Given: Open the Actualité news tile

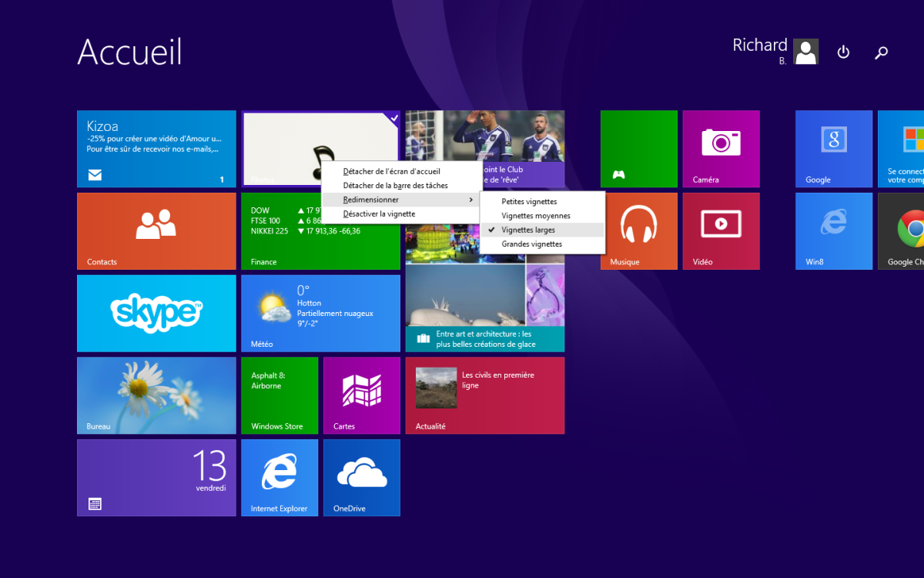Looking at the screenshot, I should tap(485, 395).
